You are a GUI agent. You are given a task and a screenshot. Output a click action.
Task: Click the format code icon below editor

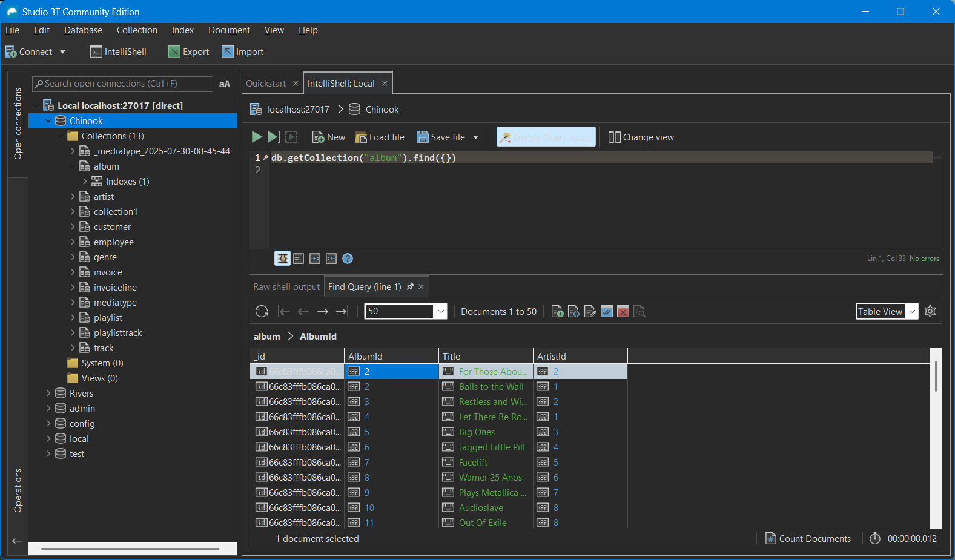tap(299, 259)
